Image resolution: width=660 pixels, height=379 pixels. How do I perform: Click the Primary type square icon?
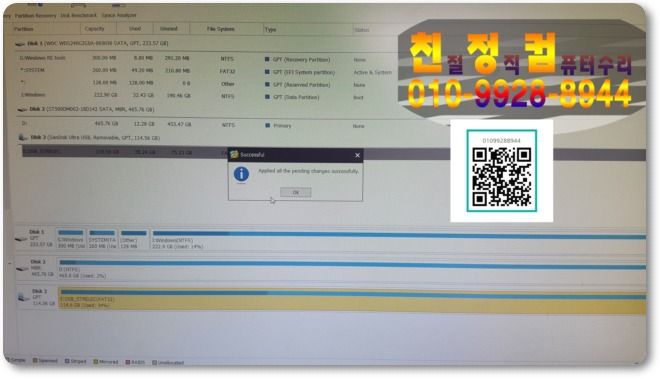[267, 125]
